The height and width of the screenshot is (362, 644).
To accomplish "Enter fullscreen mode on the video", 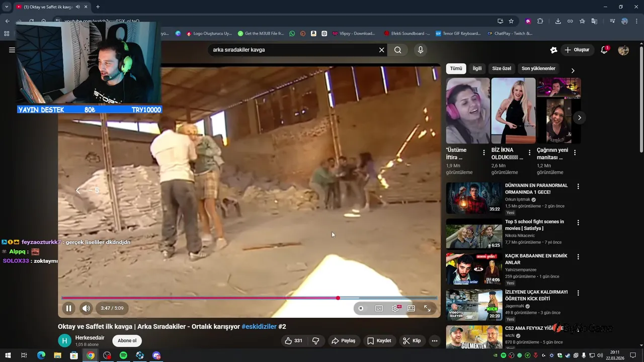I will (x=427, y=308).
